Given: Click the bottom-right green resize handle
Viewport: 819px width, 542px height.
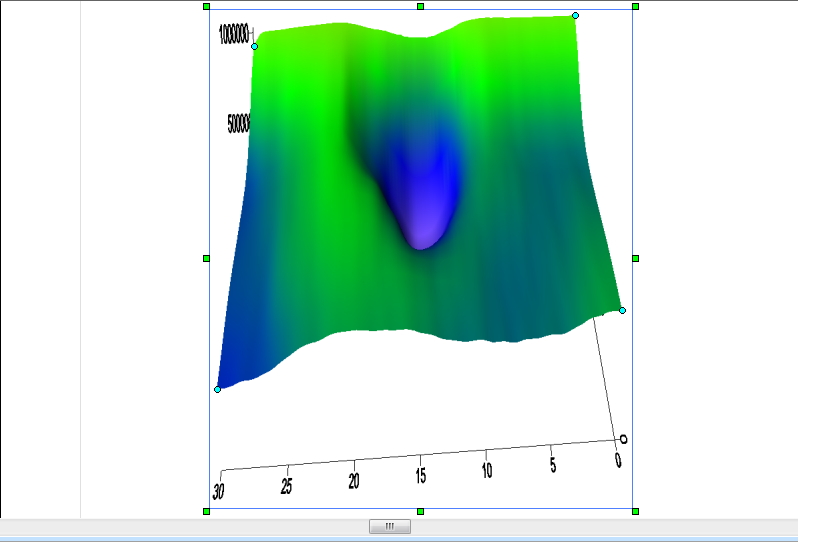Looking at the screenshot, I should 635,511.
